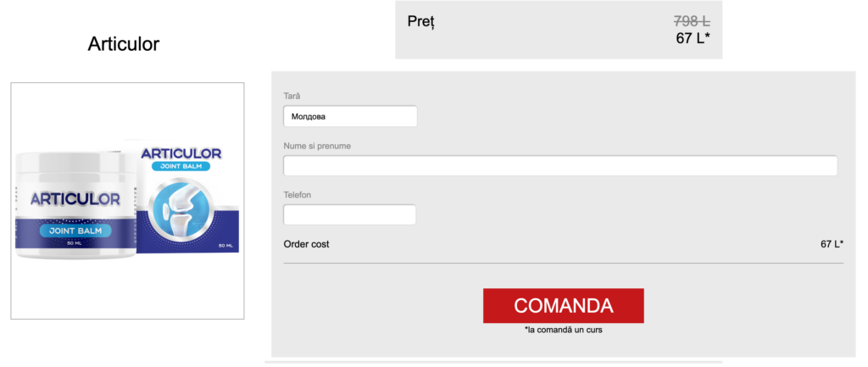Focus the Telefon input field

pyautogui.click(x=350, y=214)
